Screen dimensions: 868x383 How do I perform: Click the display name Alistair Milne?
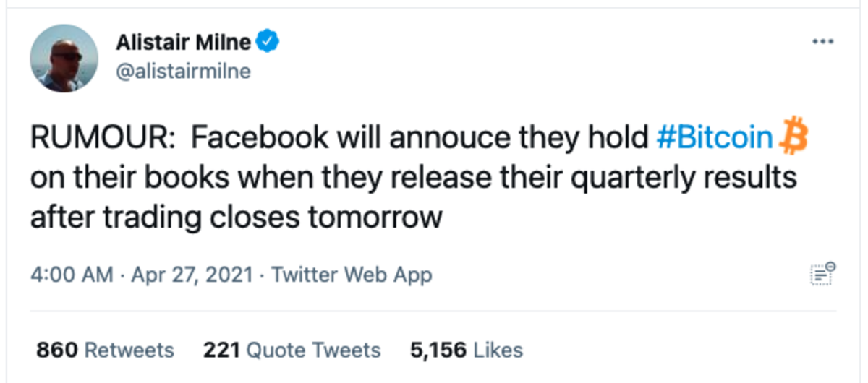point(184,43)
